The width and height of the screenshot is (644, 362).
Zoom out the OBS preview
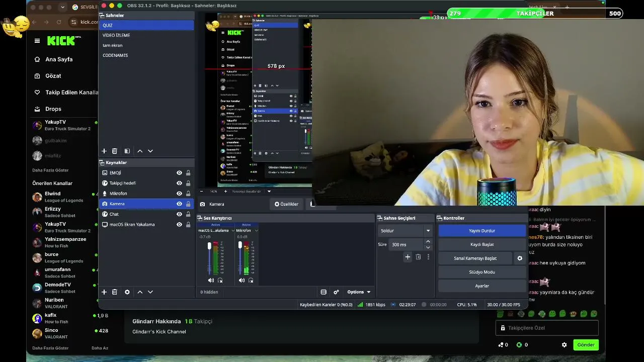pos(201,192)
